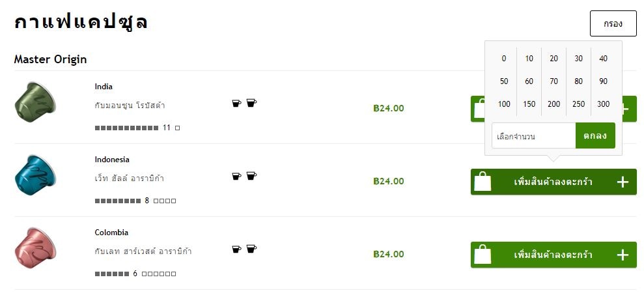Click Indonesia's small espresso cup icon

tap(236, 176)
